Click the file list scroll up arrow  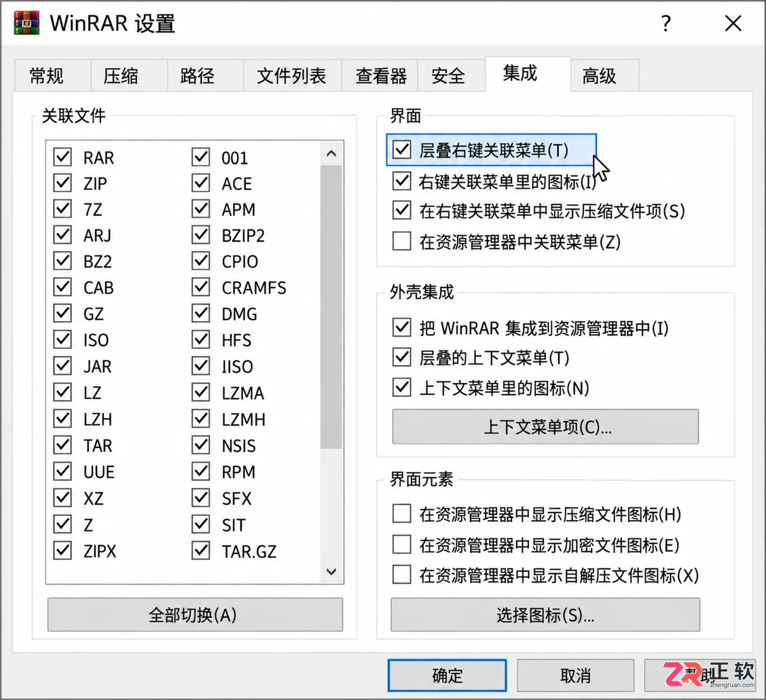331,153
